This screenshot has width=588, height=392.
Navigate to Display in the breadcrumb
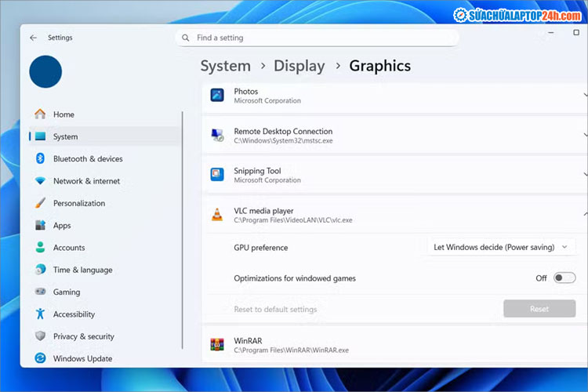[x=299, y=66]
